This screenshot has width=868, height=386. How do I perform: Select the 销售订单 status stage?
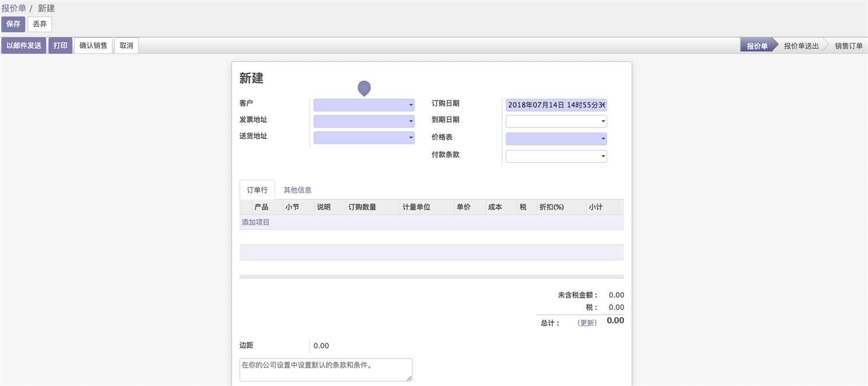click(848, 46)
